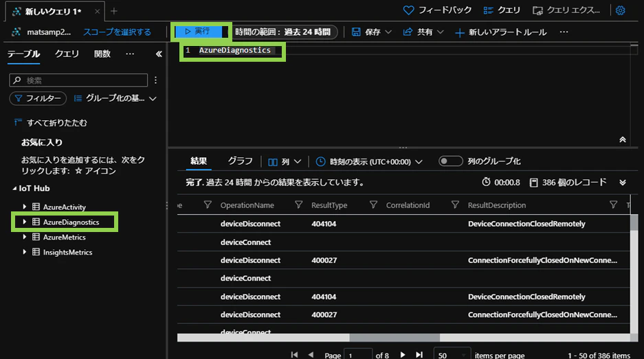Screen dimensions: 644x359
Task: Click the matsamp2 workspace scope name
Action: (49, 32)
